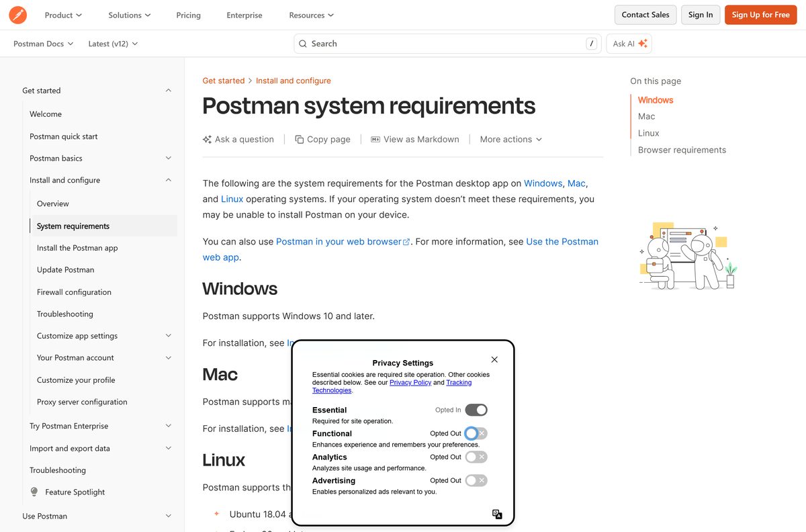Expand Try Postman Enterprise chevron
The height and width of the screenshot is (532, 806).
[x=168, y=426]
